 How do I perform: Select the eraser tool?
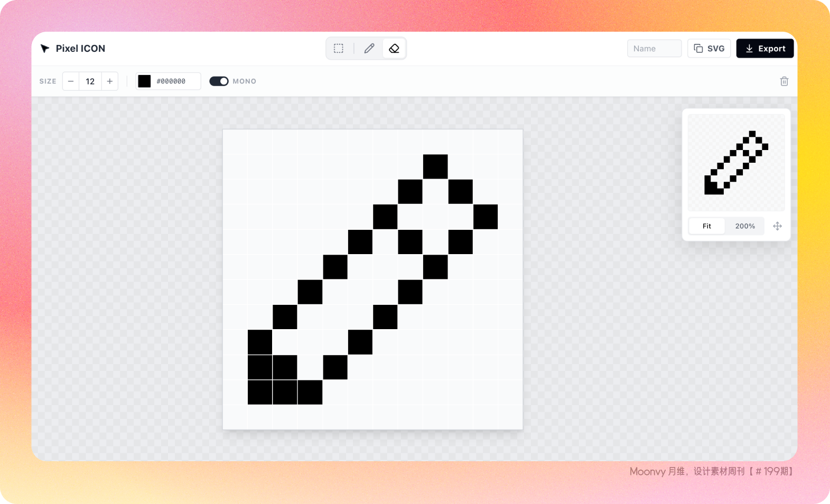coord(394,49)
